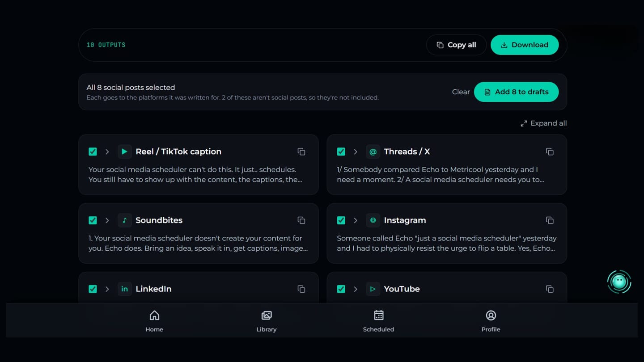Click the Reel / TikTok caption title

(x=178, y=152)
